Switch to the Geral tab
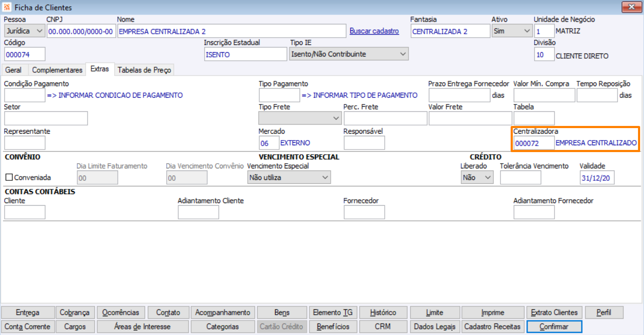The width and height of the screenshot is (644, 335). [x=14, y=70]
